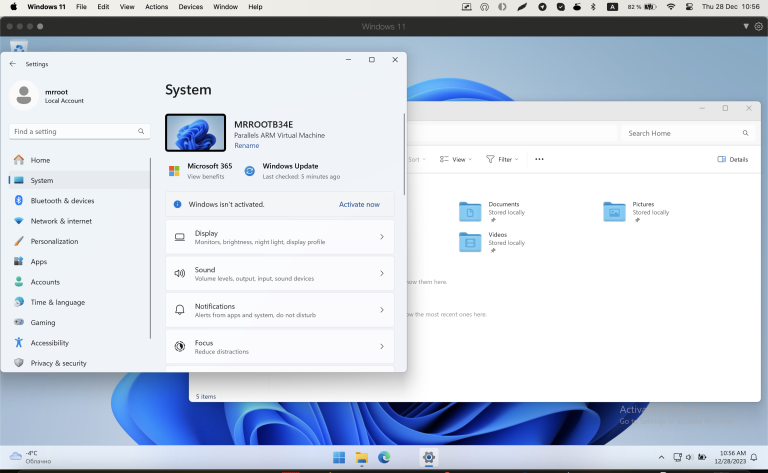The image size is (768, 473).
Task: Click the Activate now link
Action: tap(359, 204)
